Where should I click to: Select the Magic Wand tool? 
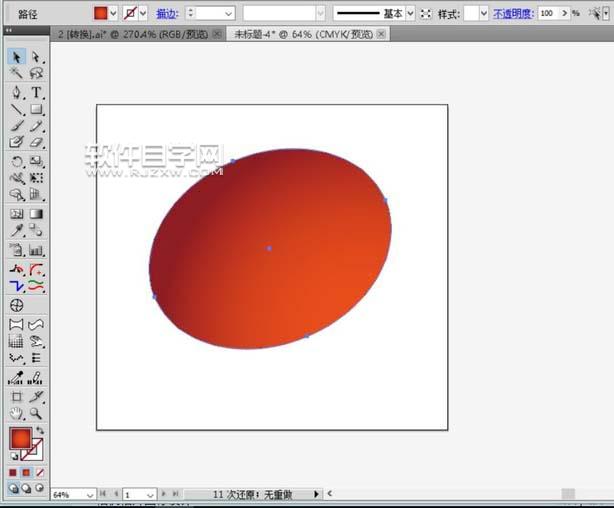click(16, 74)
